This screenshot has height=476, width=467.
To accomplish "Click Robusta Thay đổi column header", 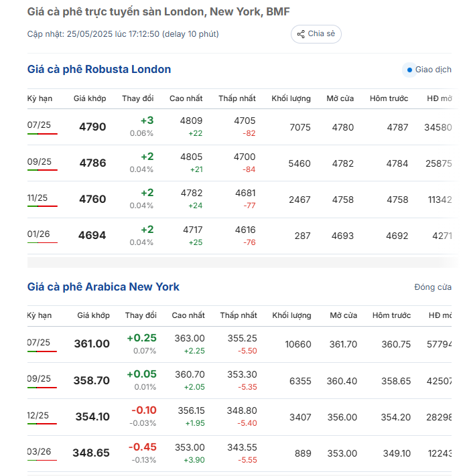I will click(x=137, y=98).
